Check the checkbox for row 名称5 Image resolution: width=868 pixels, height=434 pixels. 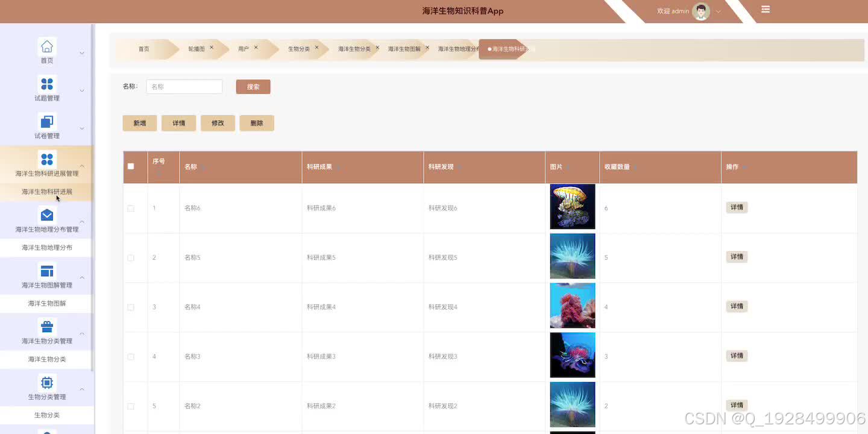click(x=131, y=258)
